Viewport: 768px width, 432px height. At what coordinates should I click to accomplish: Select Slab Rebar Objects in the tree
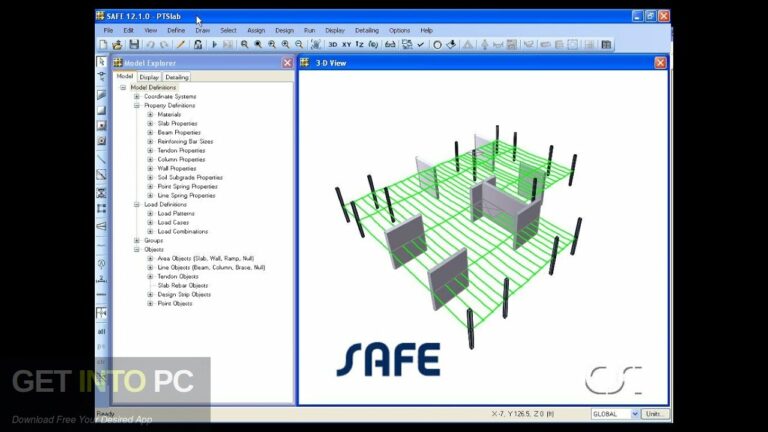click(183, 286)
